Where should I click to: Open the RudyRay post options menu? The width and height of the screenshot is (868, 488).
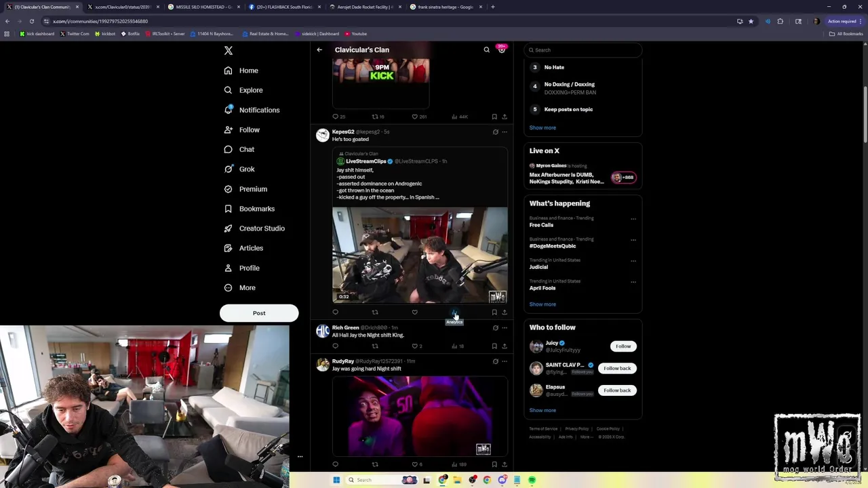pos(505,361)
